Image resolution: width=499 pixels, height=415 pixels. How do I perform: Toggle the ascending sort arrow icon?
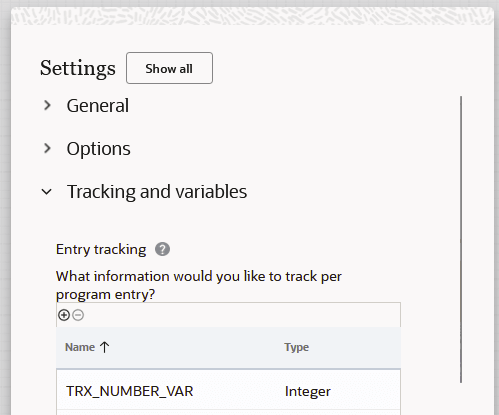tap(105, 347)
